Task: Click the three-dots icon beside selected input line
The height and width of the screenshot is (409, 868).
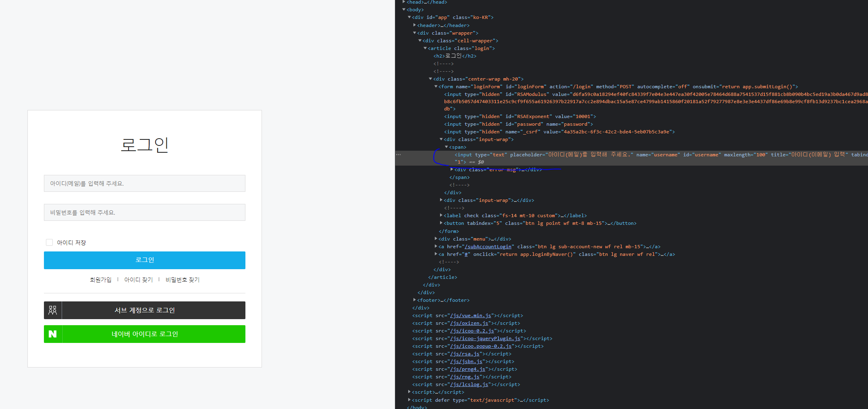Action: pyautogui.click(x=399, y=154)
